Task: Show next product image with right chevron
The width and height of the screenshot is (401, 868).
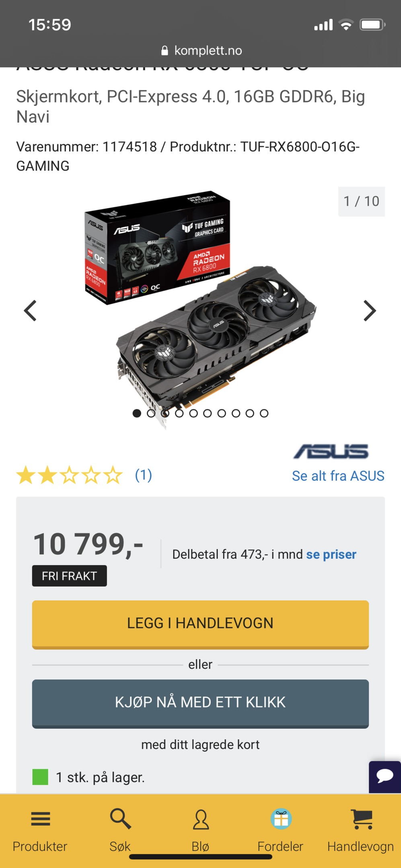Action: coord(370,311)
